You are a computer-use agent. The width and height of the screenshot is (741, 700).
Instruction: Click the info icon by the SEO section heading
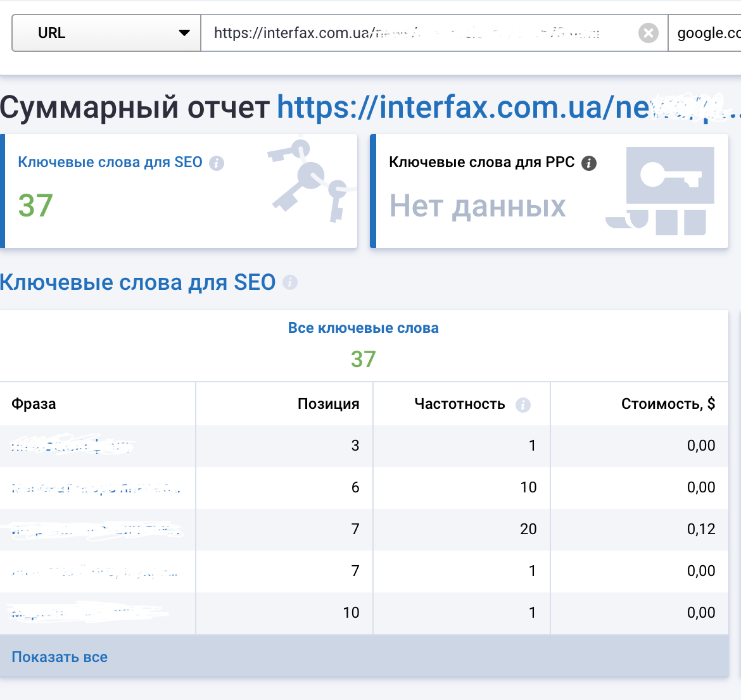tap(289, 282)
